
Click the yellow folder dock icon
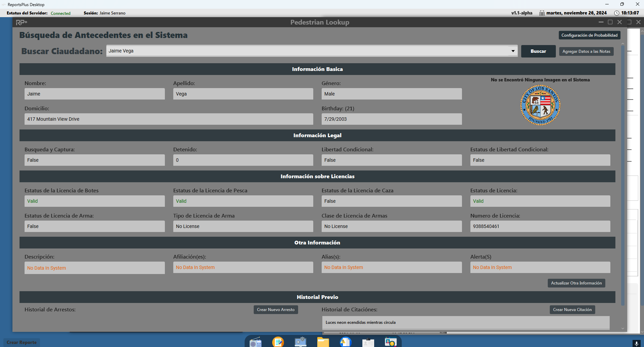coord(323,342)
